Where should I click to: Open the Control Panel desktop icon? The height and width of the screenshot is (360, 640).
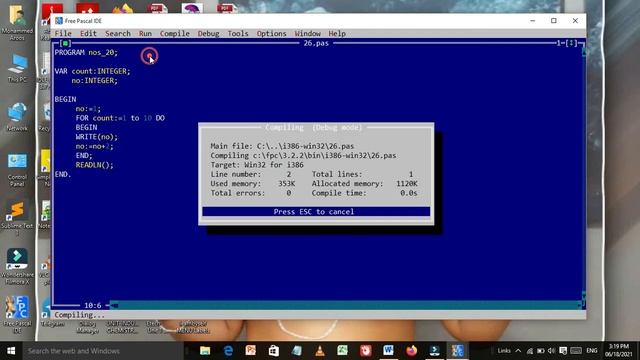17,169
